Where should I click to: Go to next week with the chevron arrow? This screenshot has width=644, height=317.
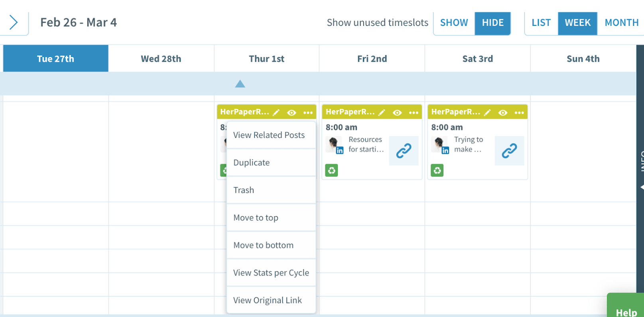[x=14, y=23]
